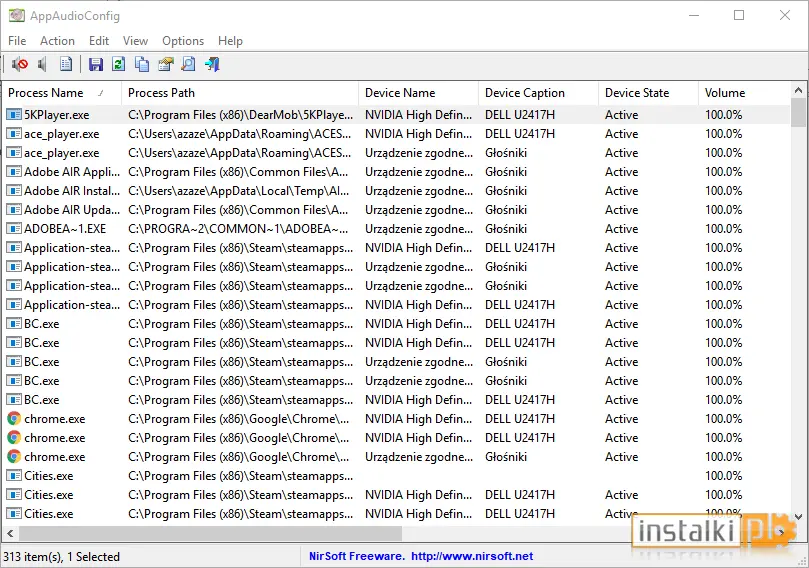809x568 pixels.
Task: Select the Adobe AIR Instal... process name
Action: click(72, 191)
